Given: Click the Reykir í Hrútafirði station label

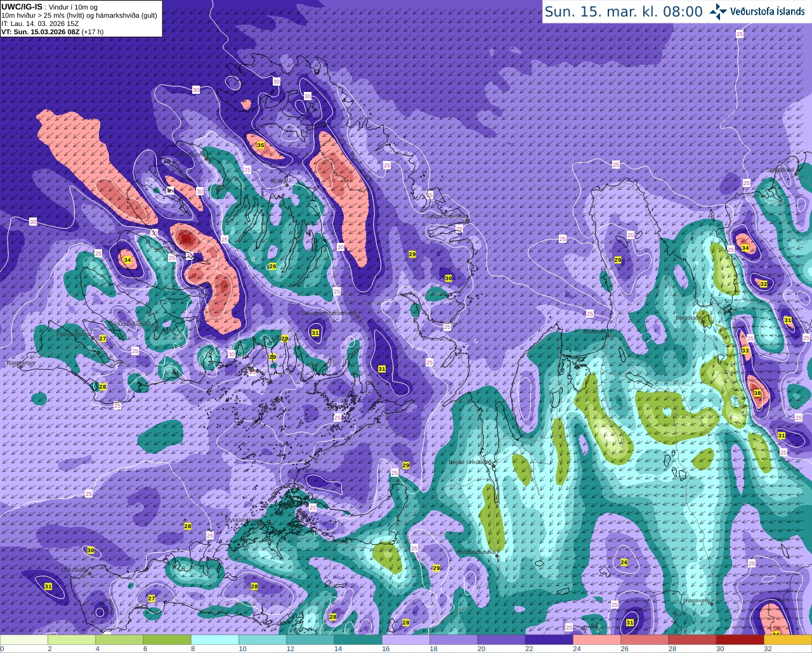Looking at the screenshot, I should pos(471,462).
